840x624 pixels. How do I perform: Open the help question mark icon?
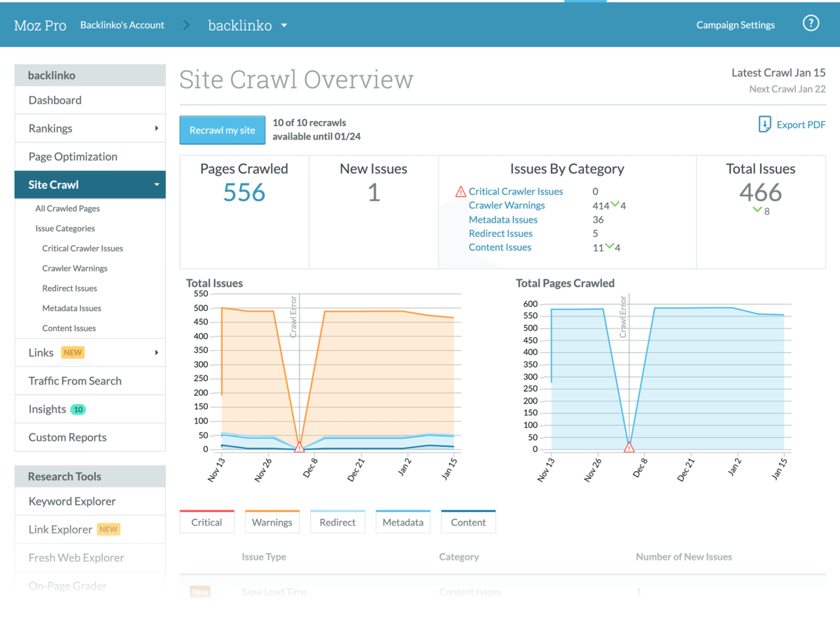coord(811,24)
